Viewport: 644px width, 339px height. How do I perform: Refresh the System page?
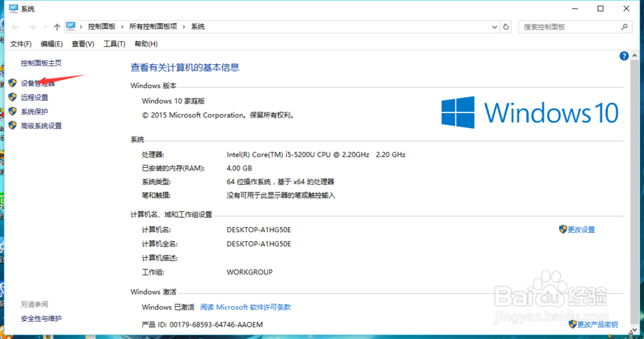tap(506, 27)
